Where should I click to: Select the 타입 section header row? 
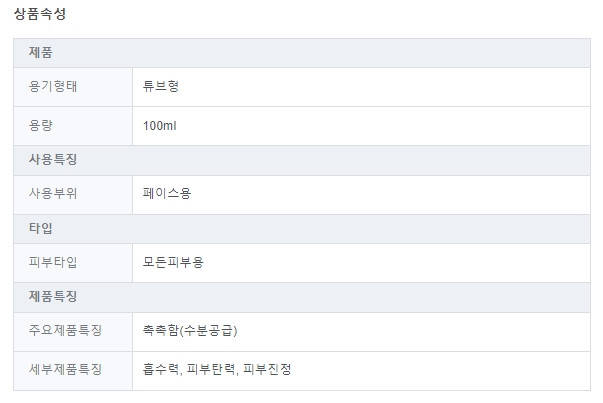[x=41, y=229]
